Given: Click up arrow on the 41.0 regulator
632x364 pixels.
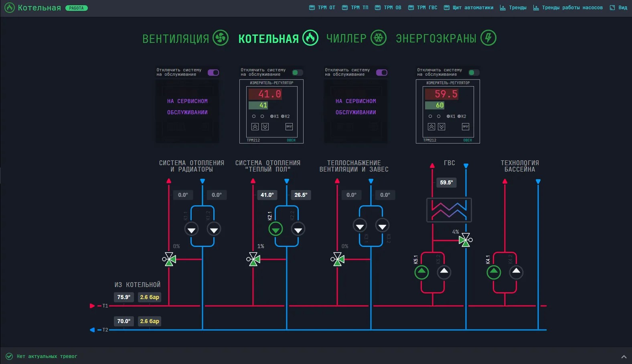Looking at the screenshot, I should tap(255, 127).
